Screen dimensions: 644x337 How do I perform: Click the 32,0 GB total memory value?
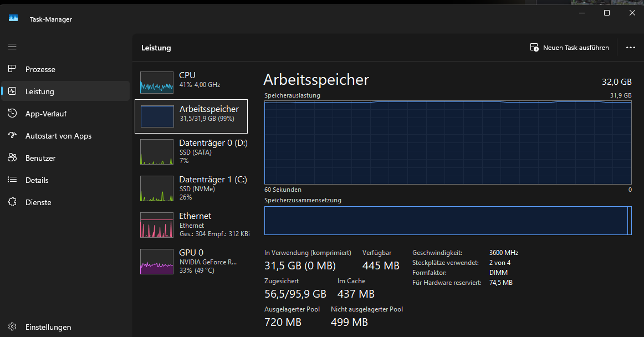click(616, 82)
